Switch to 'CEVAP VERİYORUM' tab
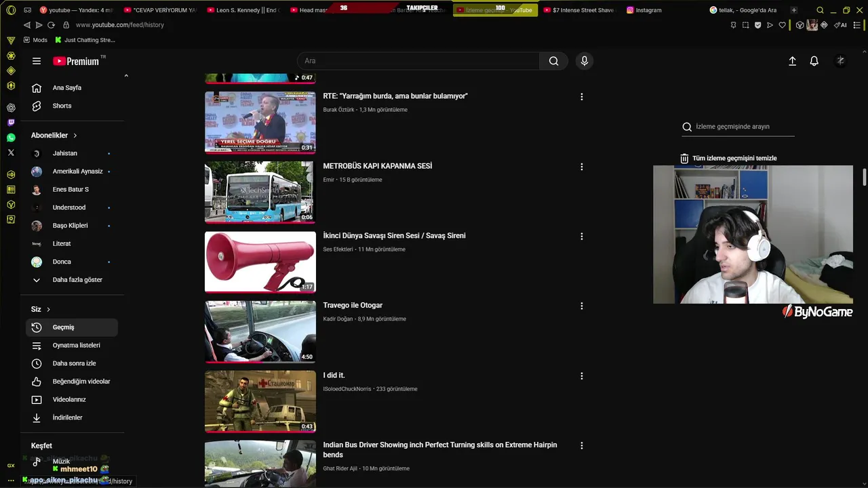Screen dimensions: 868x488 [160, 10]
